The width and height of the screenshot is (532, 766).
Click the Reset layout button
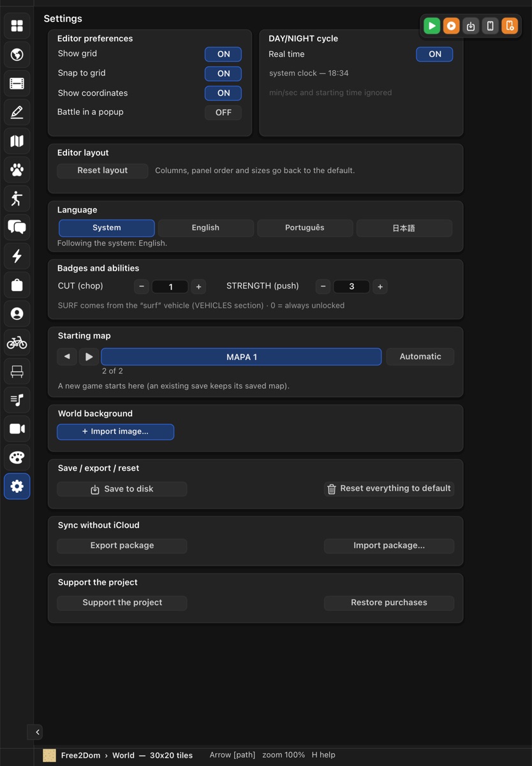click(x=103, y=171)
